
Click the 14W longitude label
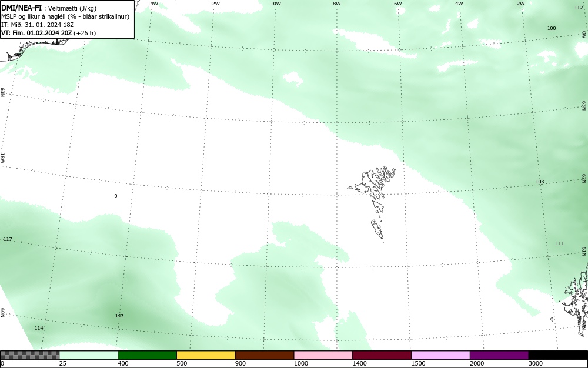point(153,4)
